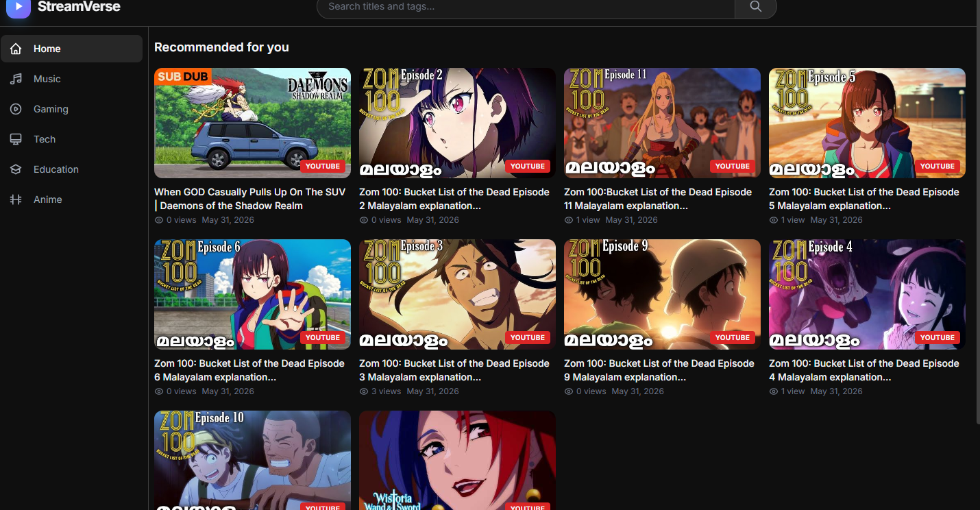Click the Gaming controller icon in sidebar
The image size is (980, 510).
pos(16,109)
